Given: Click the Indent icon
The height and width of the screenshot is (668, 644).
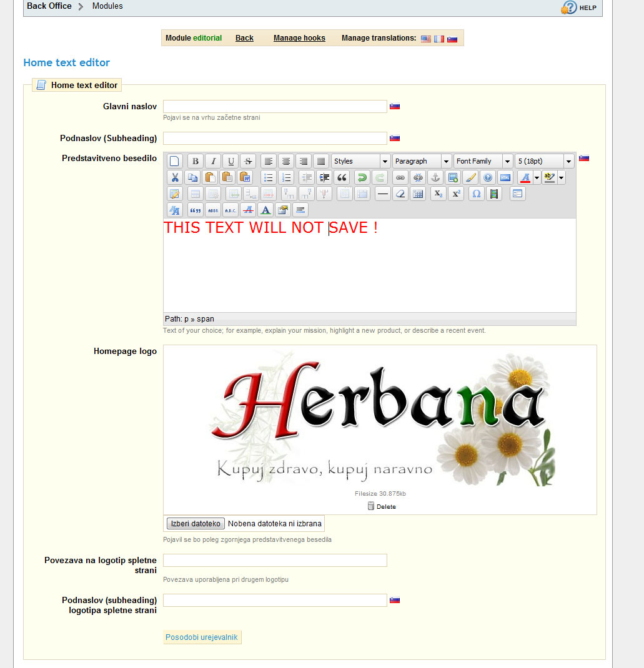Looking at the screenshot, I should click(x=324, y=177).
